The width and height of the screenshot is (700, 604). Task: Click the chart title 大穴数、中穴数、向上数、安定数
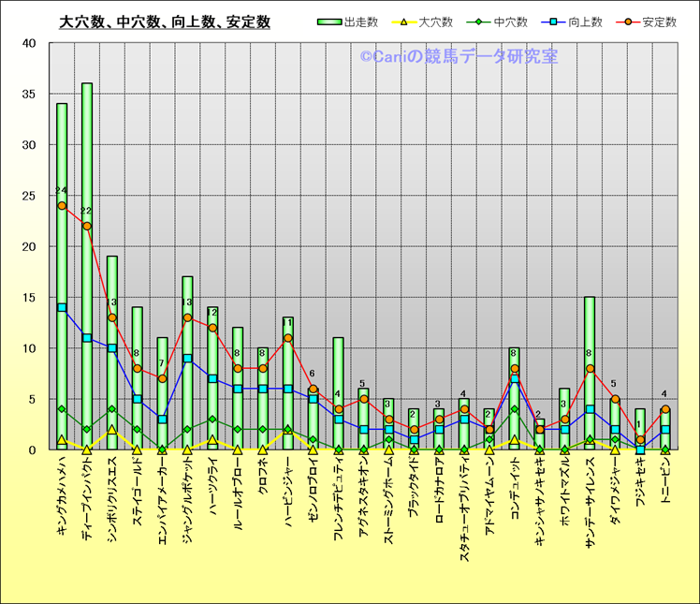point(165,22)
